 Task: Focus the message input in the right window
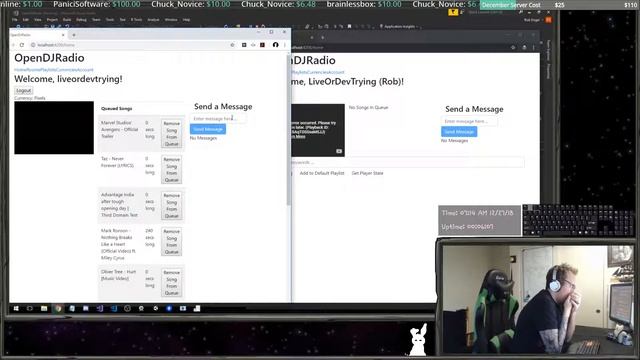point(469,121)
